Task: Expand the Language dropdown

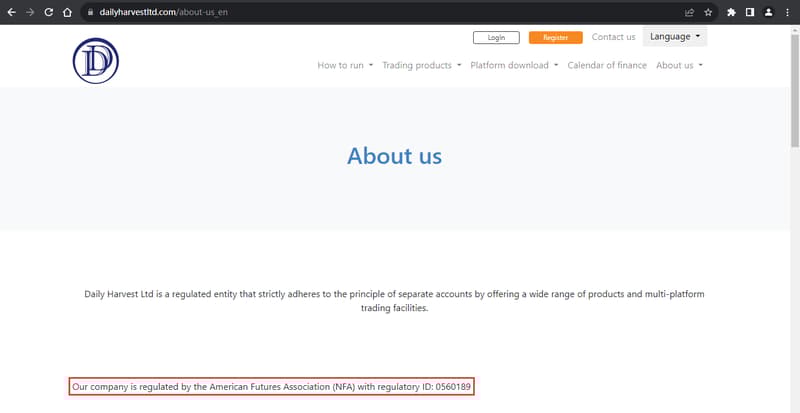Action: click(x=674, y=37)
